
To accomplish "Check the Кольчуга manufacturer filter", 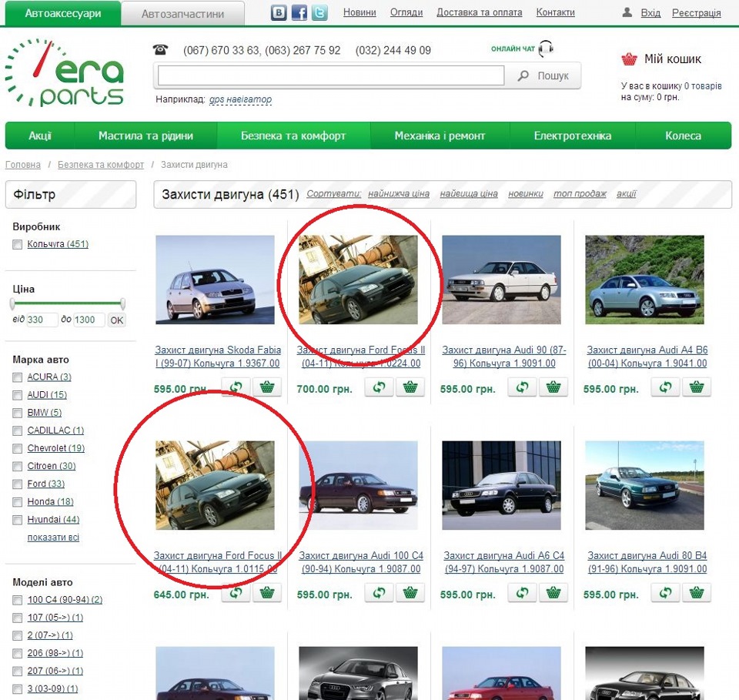I will (x=18, y=245).
